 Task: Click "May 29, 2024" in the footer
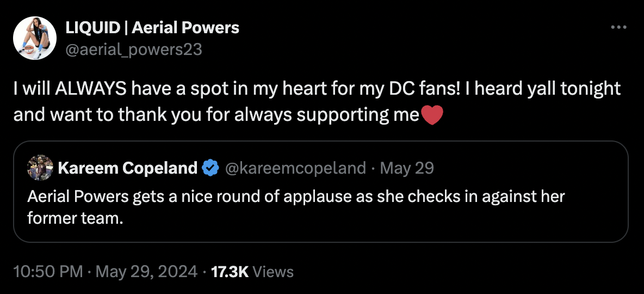pos(146,271)
